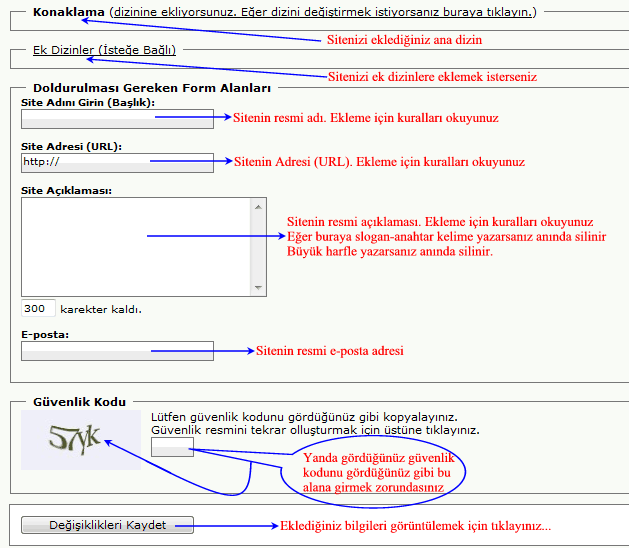Screen dimensions: 629x548
Task: Click inside the Site Açıklaması text area
Action: click(136, 247)
